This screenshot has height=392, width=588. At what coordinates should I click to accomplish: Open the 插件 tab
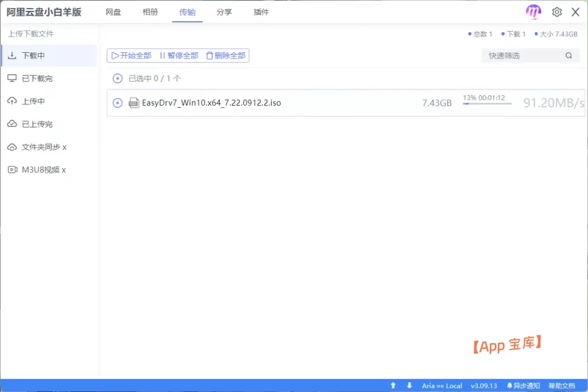click(261, 12)
